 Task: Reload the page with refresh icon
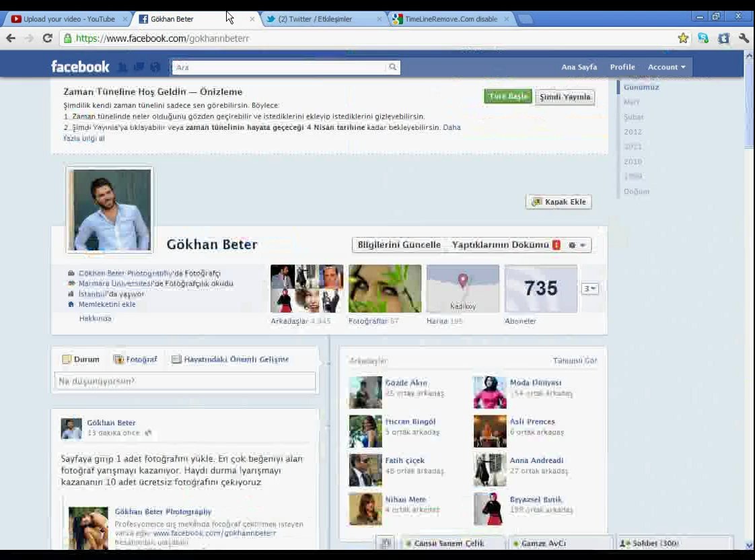coord(47,38)
